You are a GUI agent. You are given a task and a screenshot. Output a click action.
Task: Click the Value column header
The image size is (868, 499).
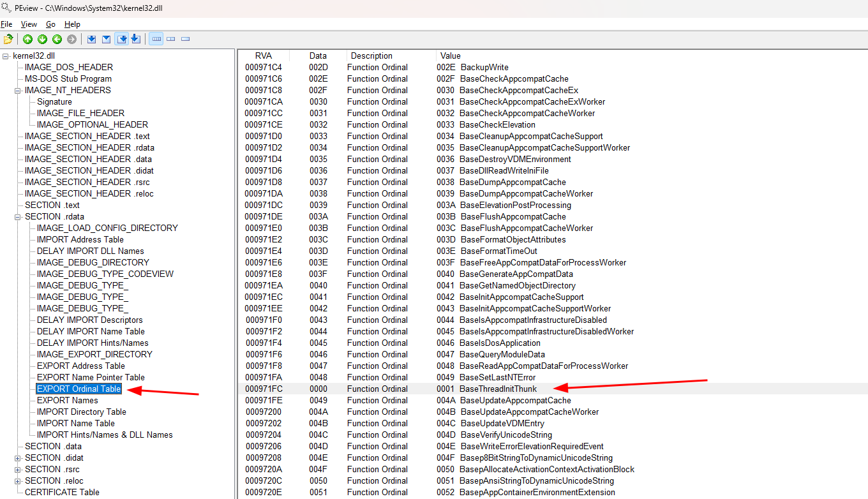(450, 56)
